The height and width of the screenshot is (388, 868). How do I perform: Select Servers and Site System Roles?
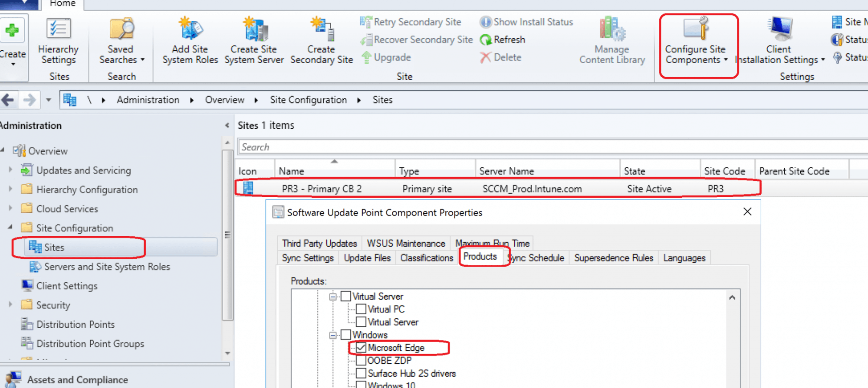[x=107, y=267]
